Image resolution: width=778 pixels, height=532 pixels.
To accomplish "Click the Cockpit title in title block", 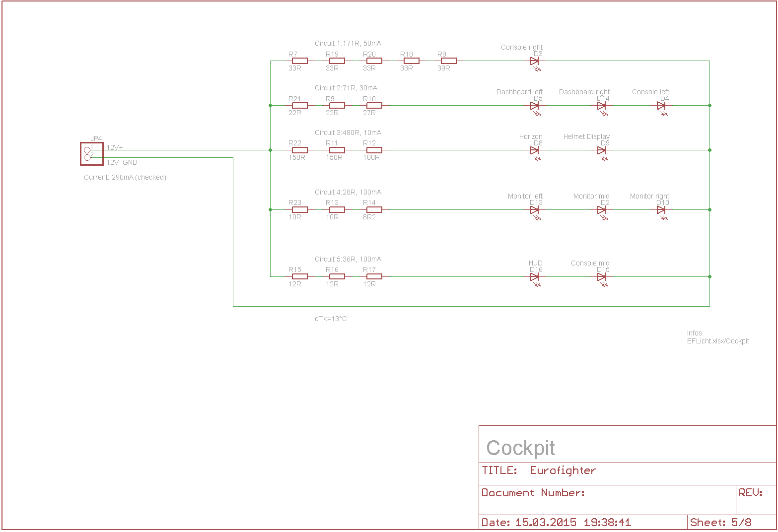I will [x=520, y=448].
